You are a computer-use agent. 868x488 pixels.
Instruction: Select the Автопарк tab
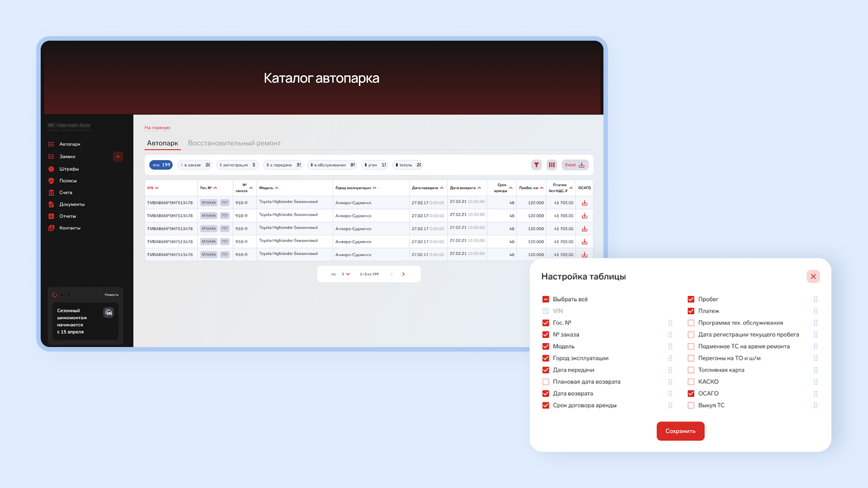(162, 143)
